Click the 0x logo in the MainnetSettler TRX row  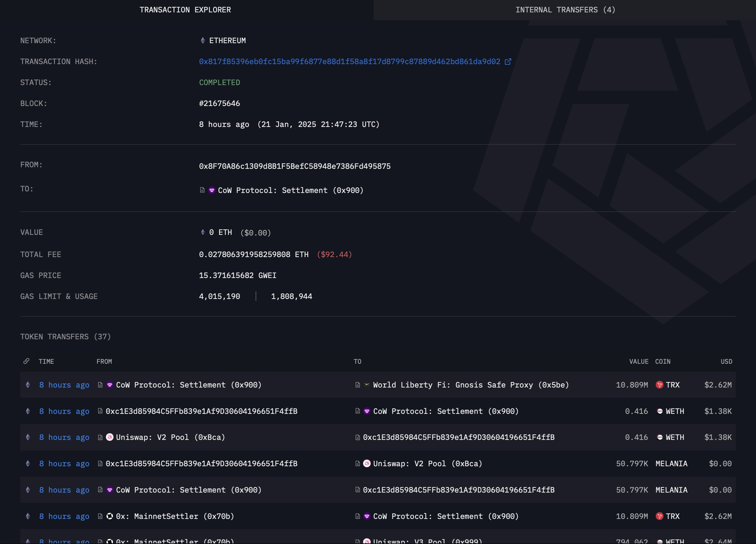[110, 516]
